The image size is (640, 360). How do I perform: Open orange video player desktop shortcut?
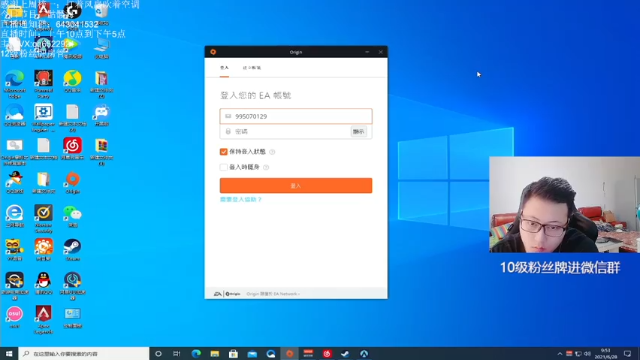click(44, 249)
